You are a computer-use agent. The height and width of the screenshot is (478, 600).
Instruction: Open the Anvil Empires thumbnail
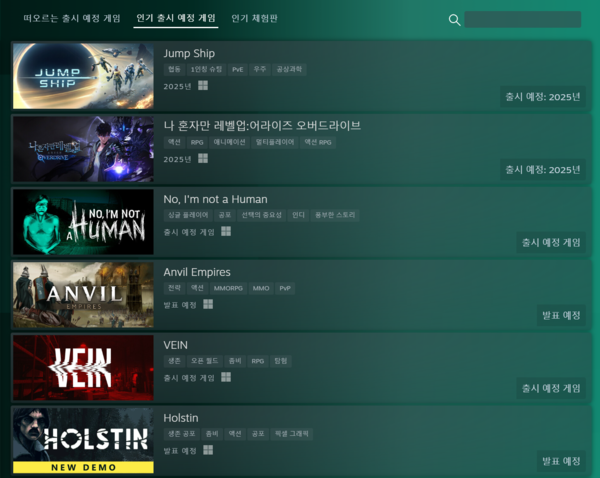[x=83, y=295]
